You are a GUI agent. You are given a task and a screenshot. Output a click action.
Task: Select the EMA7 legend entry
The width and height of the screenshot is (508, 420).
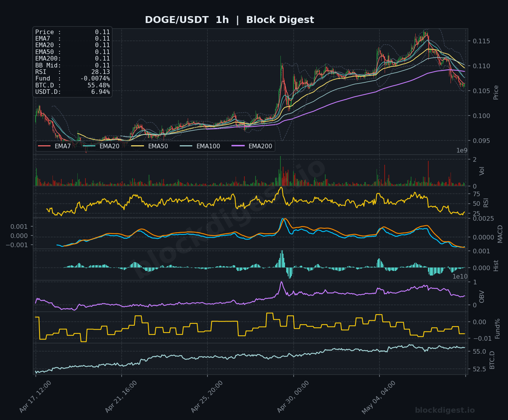coord(54,146)
